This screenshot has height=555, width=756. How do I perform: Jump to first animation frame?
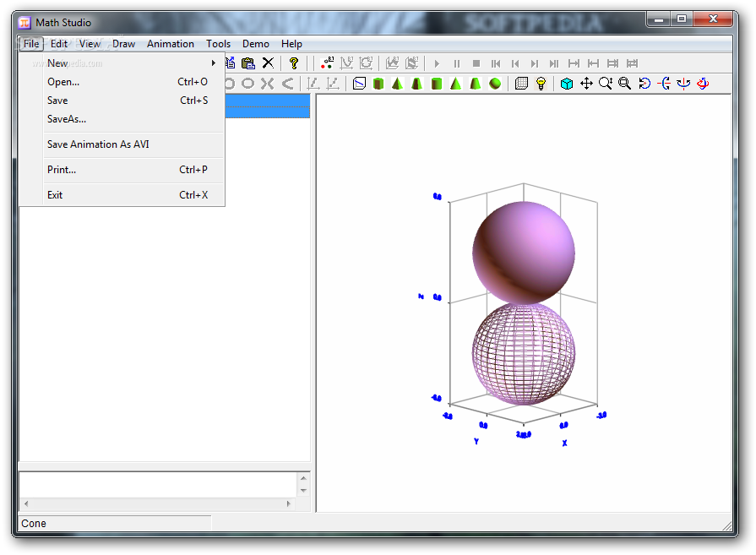(x=496, y=63)
